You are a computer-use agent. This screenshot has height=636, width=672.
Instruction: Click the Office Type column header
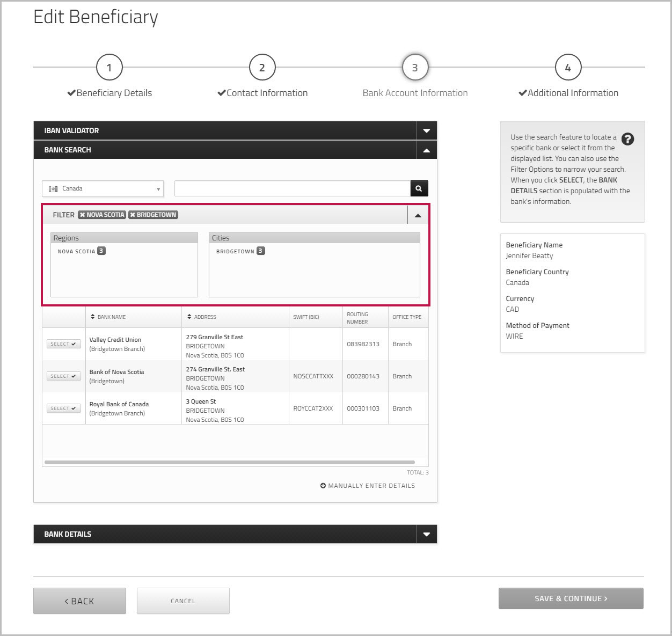pos(407,317)
